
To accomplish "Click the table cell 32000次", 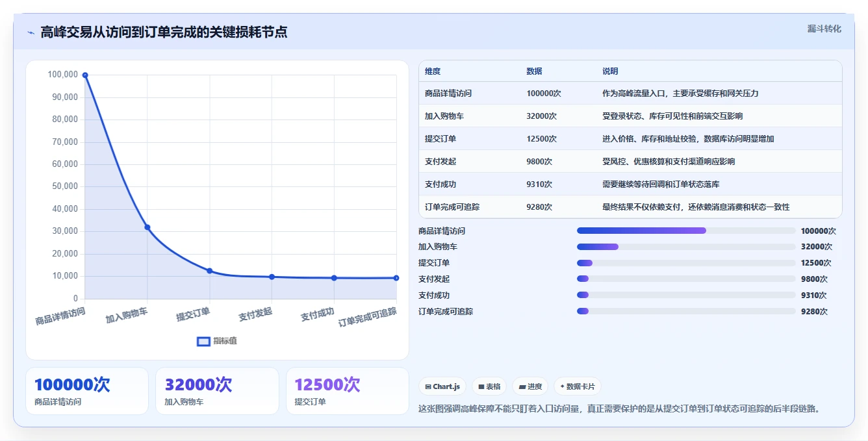I will tap(542, 116).
